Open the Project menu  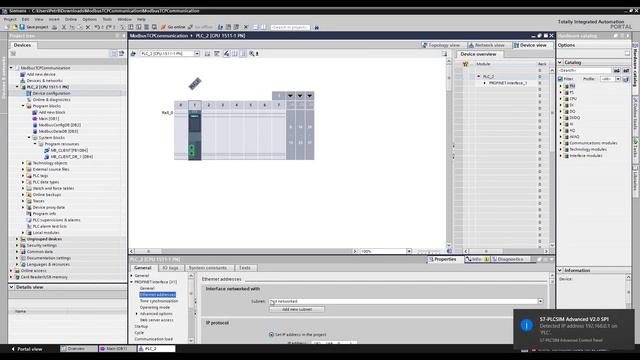[x=10, y=19]
